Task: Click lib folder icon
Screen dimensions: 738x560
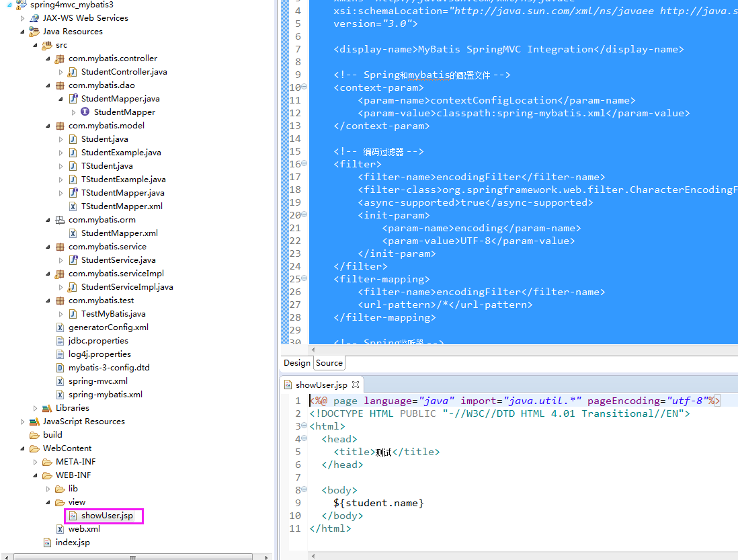Action: coord(60,489)
